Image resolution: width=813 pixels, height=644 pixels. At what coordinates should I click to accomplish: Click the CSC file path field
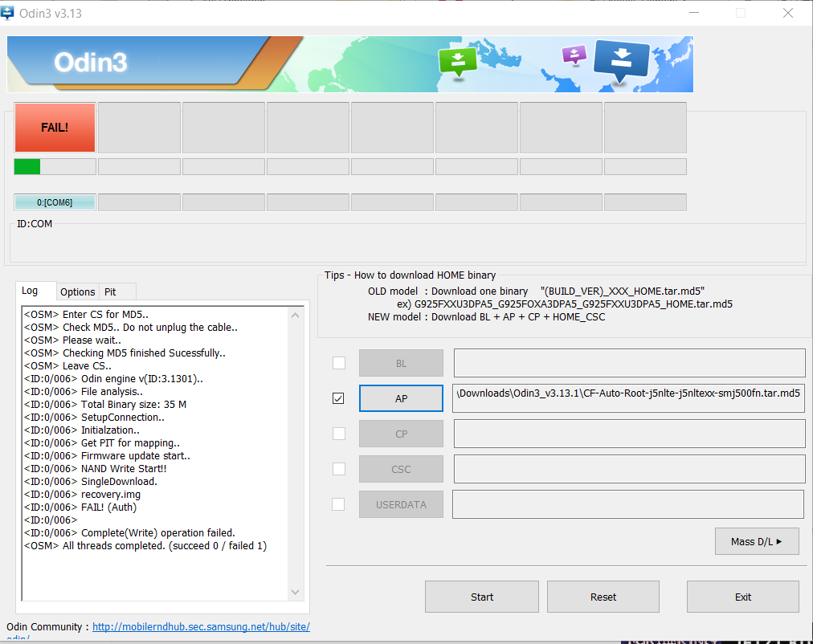[x=630, y=469]
